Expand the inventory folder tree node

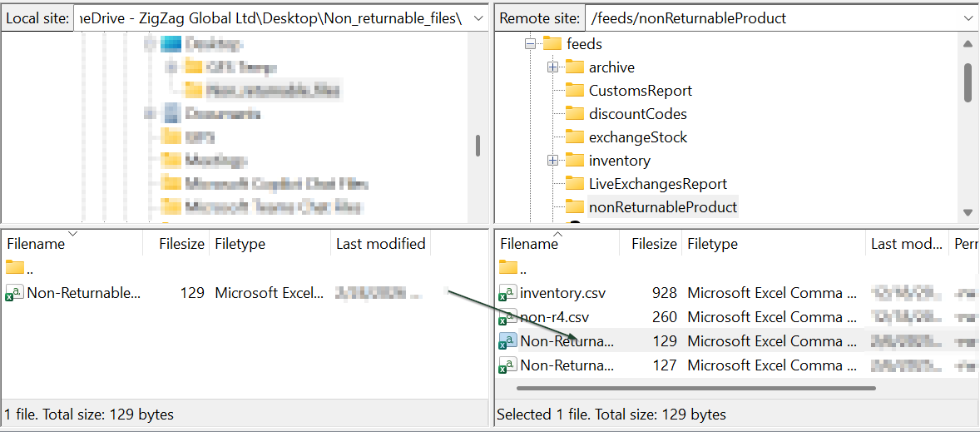coord(552,161)
